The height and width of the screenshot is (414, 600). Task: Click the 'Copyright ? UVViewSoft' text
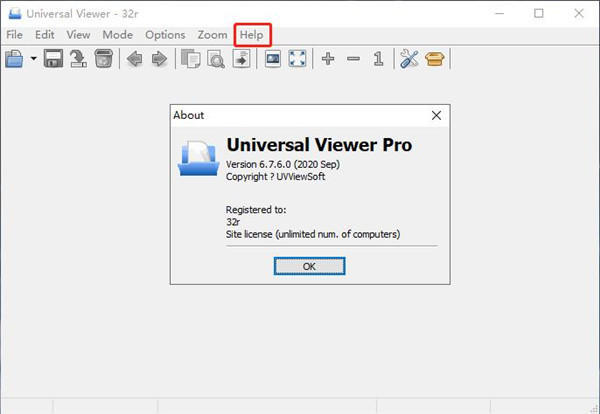click(x=276, y=177)
